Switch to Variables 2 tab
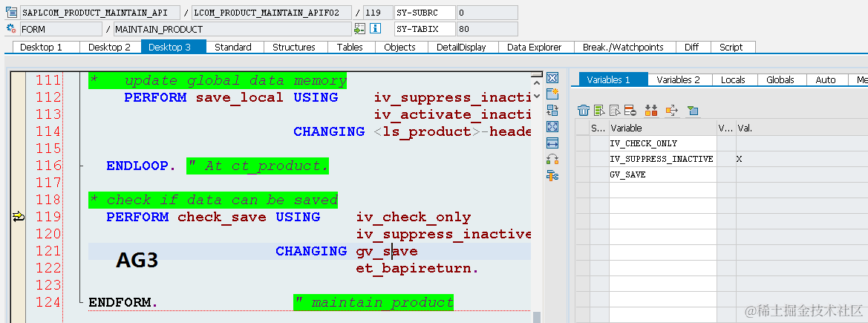The width and height of the screenshot is (868, 323). point(679,79)
